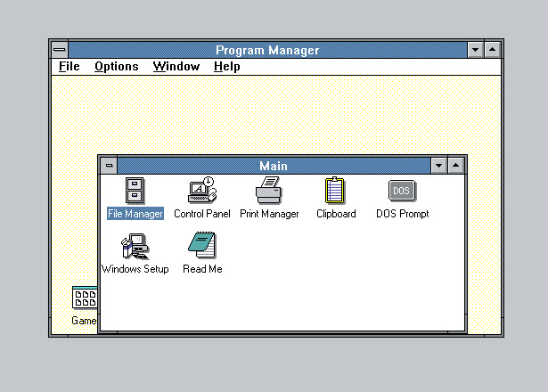This screenshot has height=392, width=548.
Task: Select the DOS Prompt icon
Action: coord(402,191)
